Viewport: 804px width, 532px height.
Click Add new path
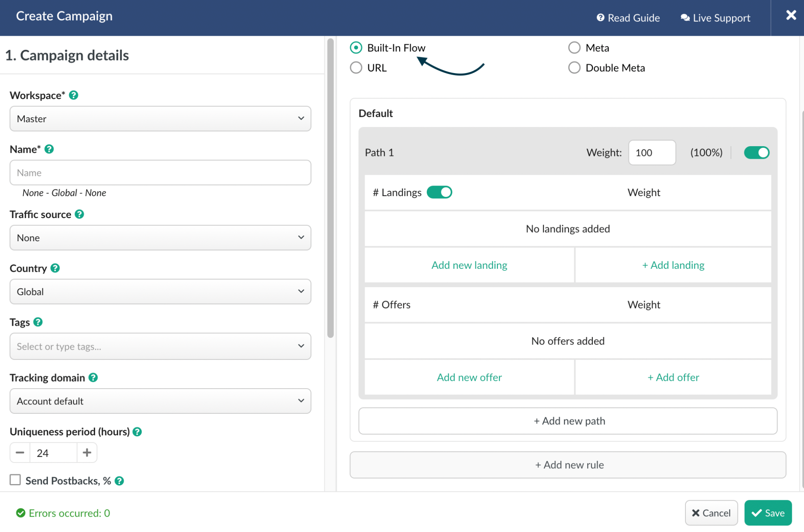[x=568, y=421]
